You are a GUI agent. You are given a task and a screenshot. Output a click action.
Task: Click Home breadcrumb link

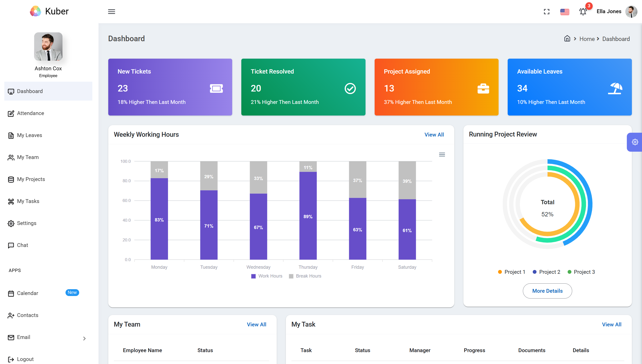coord(587,39)
